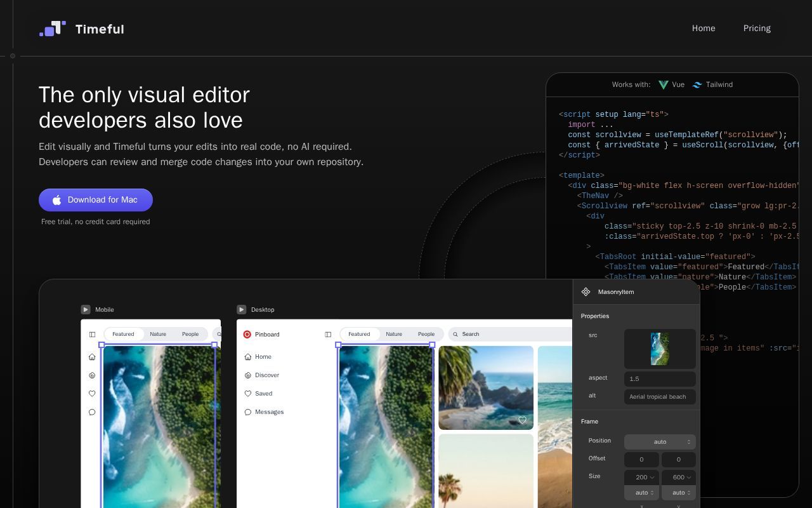Tap the home icon in Mobile preview

[92, 357]
